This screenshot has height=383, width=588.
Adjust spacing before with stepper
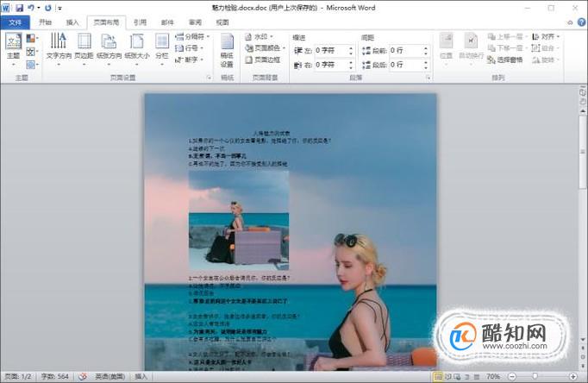pyautogui.click(x=426, y=50)
